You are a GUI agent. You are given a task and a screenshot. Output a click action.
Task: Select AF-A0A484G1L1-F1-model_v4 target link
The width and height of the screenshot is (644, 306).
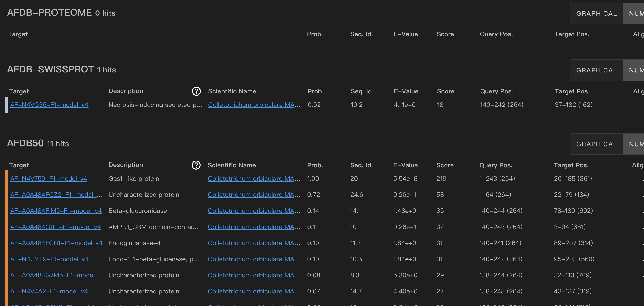click(x=55, y=227)
